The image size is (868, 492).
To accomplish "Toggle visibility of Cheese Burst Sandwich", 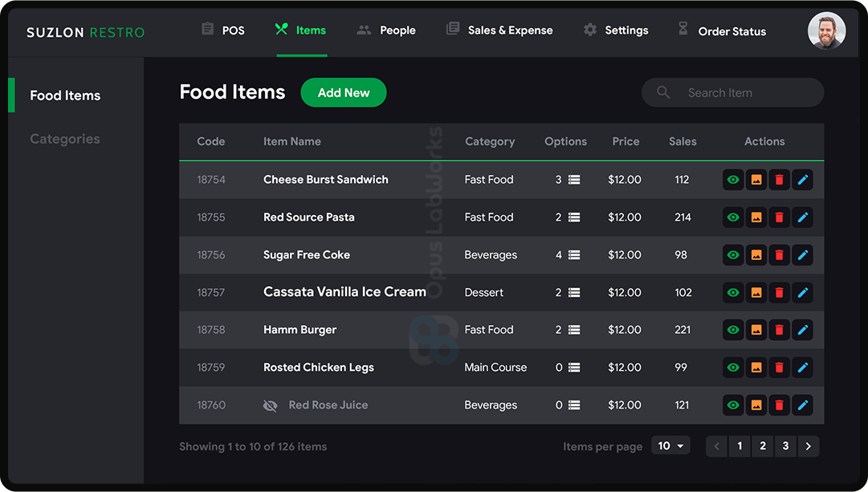I will tap(733, 180).
